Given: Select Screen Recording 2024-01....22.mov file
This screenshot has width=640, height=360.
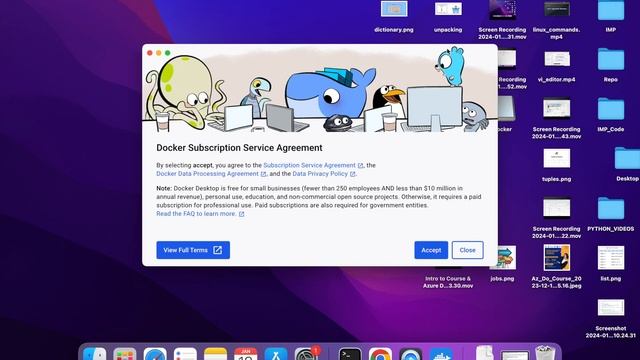Looking at the screenshot, I should (x=556, y=218).
